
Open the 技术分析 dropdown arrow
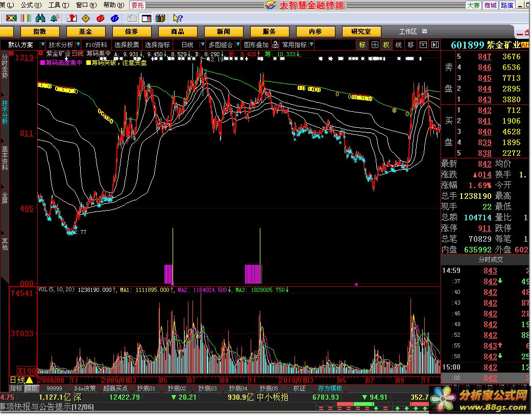[79, 44]
